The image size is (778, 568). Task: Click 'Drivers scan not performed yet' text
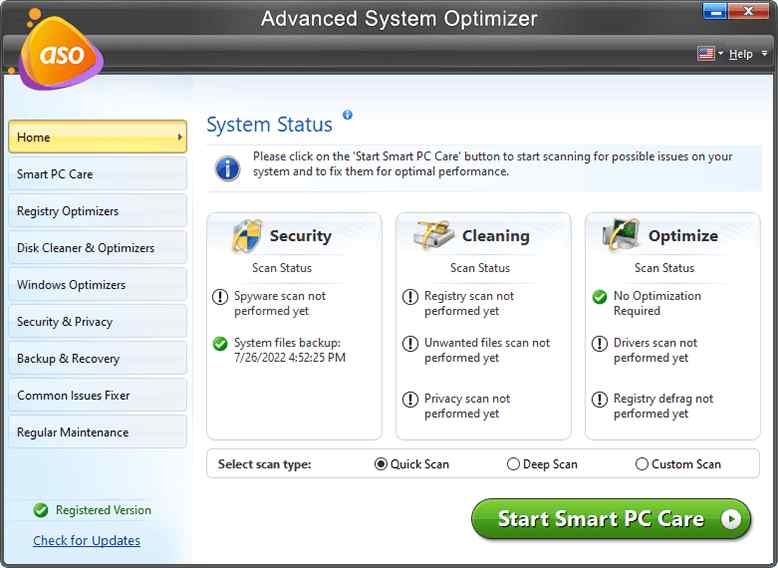[655, 350]
